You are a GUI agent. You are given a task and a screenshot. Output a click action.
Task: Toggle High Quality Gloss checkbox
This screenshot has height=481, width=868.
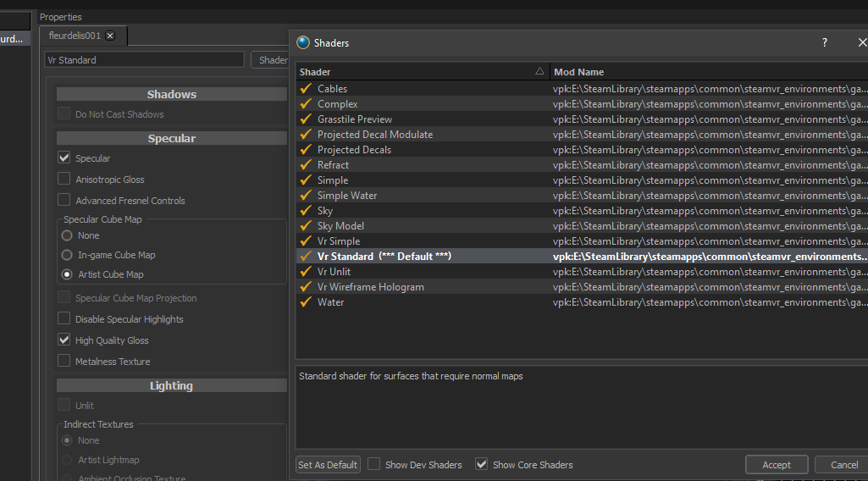coord(64,340)
